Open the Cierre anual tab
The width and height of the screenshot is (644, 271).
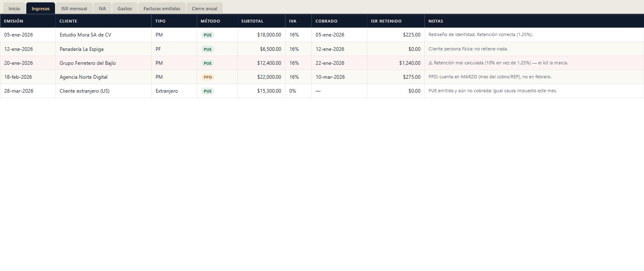tap(205, 8)
